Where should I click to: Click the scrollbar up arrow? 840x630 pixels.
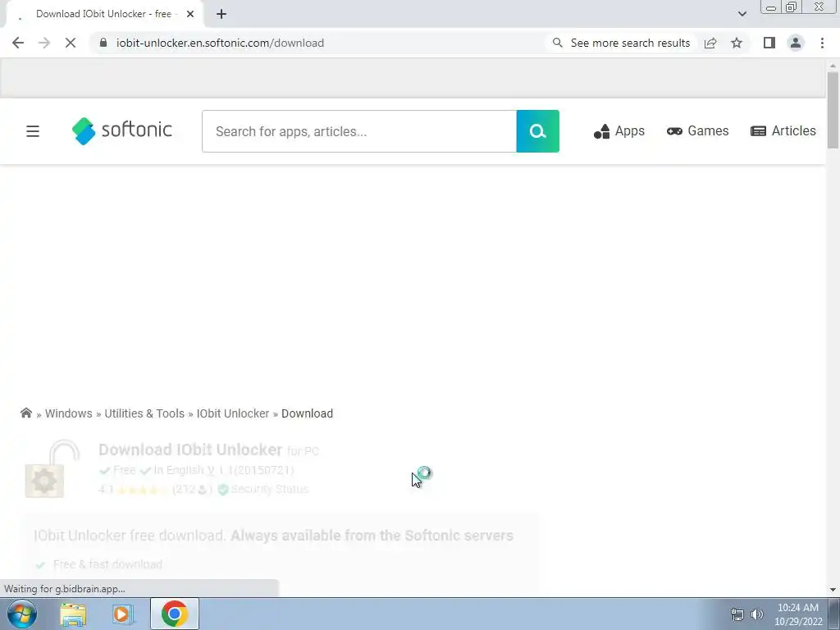click(833, 65)
